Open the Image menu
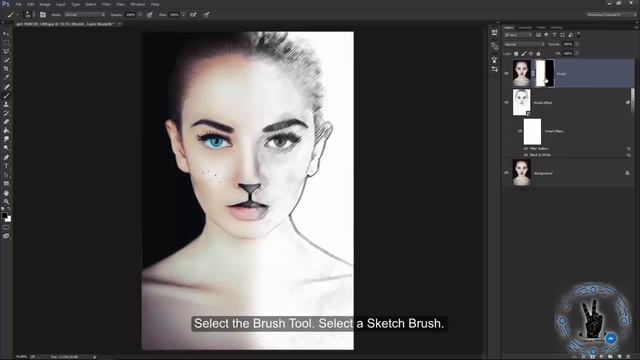The width and height of the screenshot is (640, 360). pos(45,4)
